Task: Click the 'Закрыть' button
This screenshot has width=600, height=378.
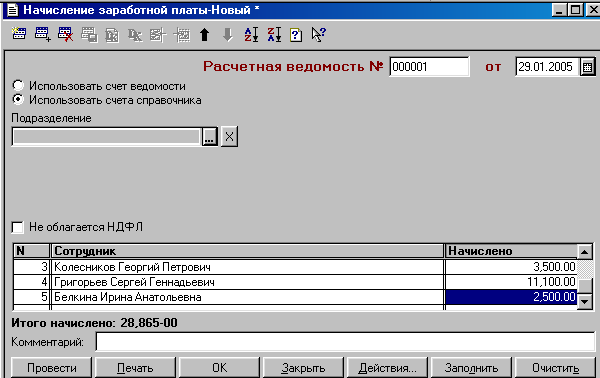Action: [x=303, y=368]
